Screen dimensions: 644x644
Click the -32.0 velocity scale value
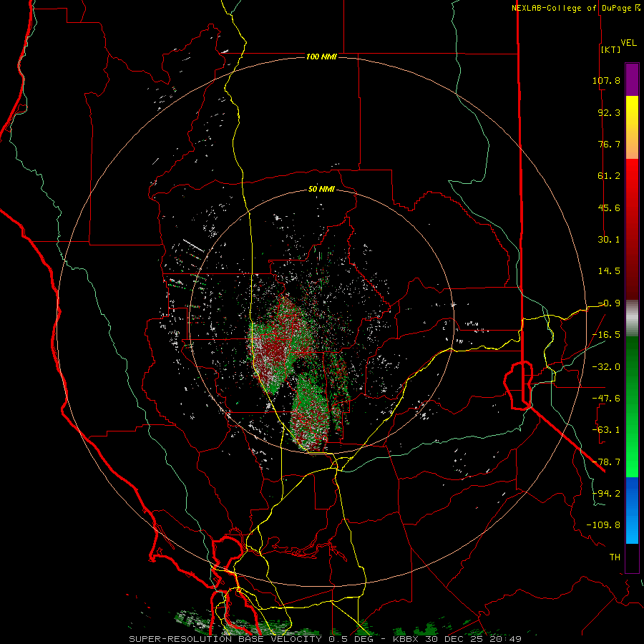tap(606, 367)
